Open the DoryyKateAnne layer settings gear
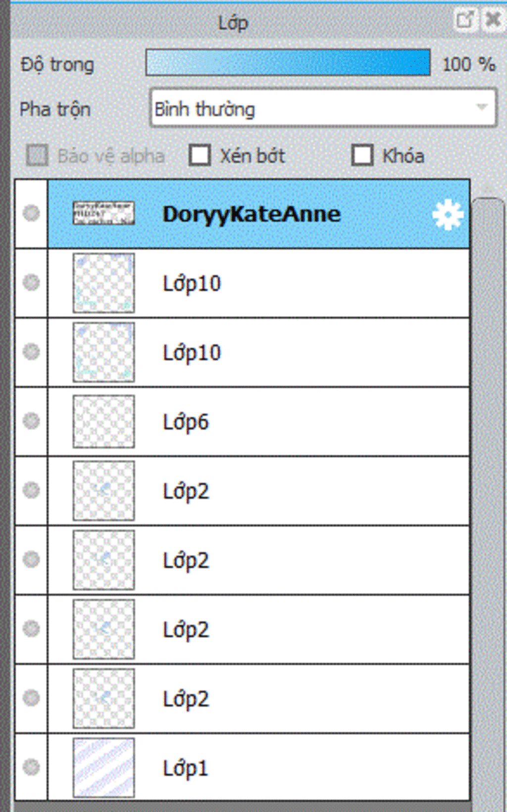507x812 pixels. pos(448,215)
